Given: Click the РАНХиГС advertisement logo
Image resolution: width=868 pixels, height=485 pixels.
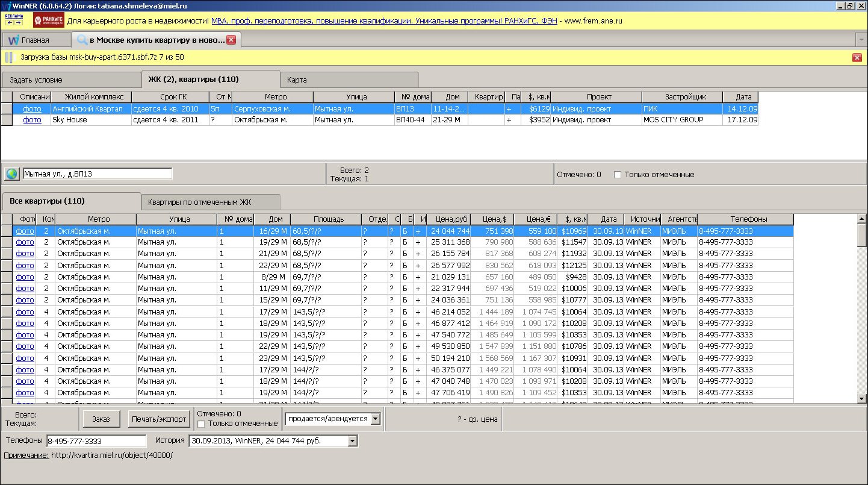Looking at the screenshot, I should [49, 20].
